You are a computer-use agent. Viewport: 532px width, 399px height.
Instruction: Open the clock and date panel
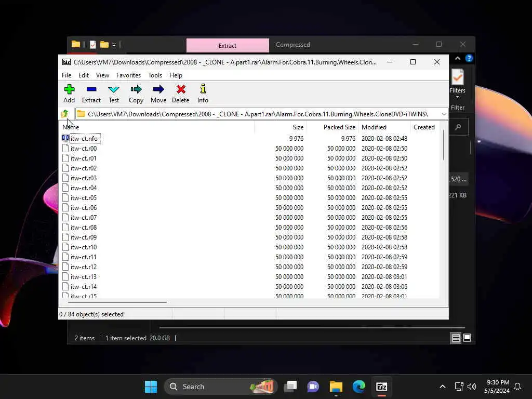[497, 387]
